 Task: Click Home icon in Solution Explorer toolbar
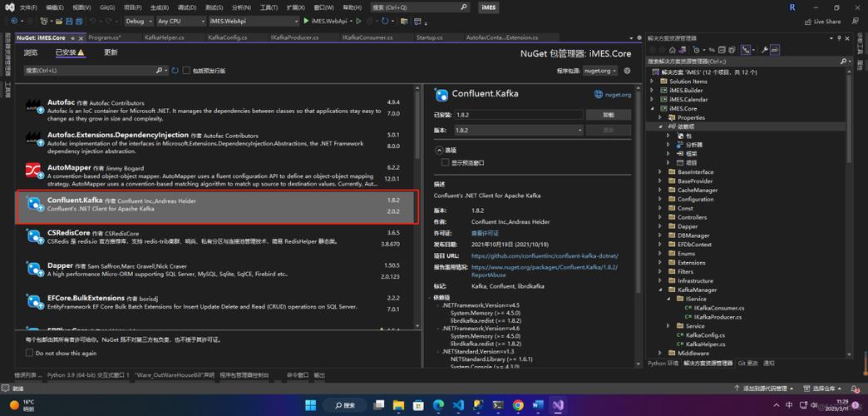pos(673,50)
